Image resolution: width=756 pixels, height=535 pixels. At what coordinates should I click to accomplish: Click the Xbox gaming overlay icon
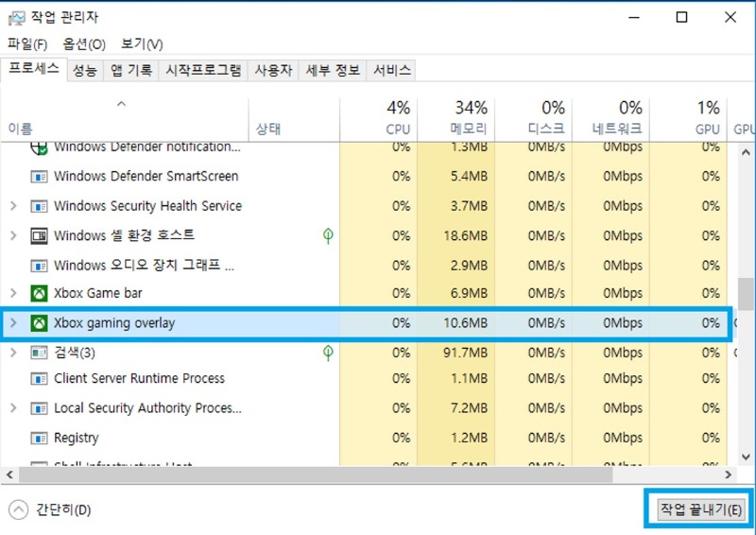tap(39, 323)
